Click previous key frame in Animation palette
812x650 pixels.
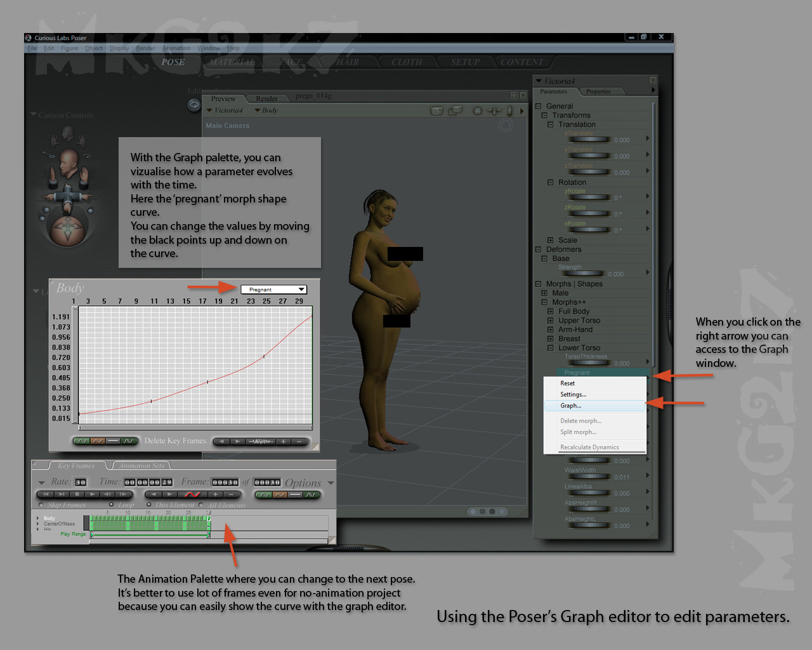[x=154, y=494]
